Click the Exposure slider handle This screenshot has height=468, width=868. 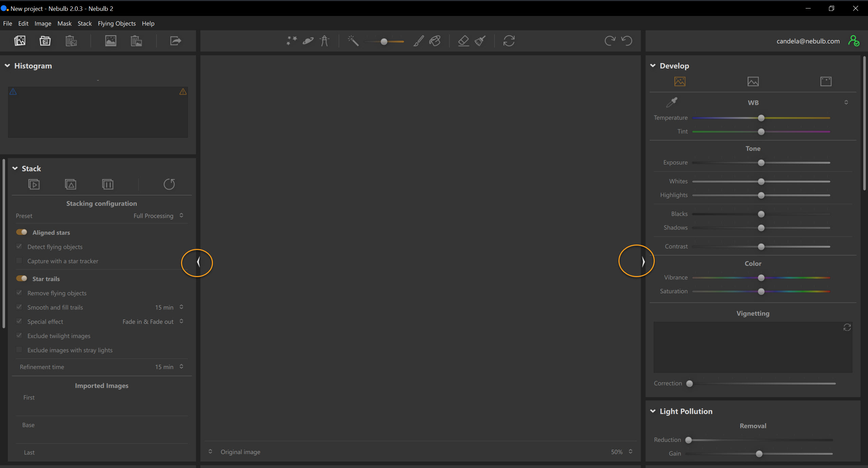(761, 163)
